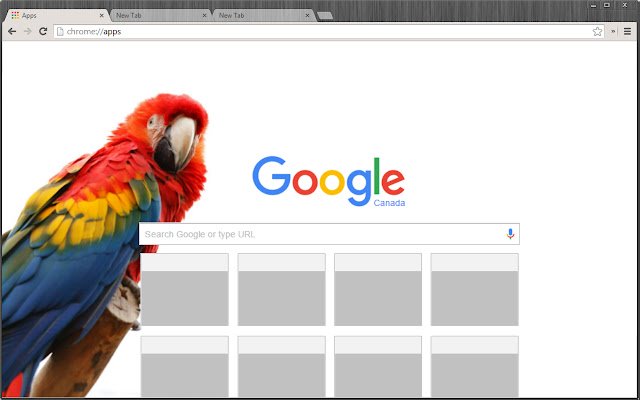The image size is (640, 400).
Task: Close the second New Tab
Action: [307, 16]
